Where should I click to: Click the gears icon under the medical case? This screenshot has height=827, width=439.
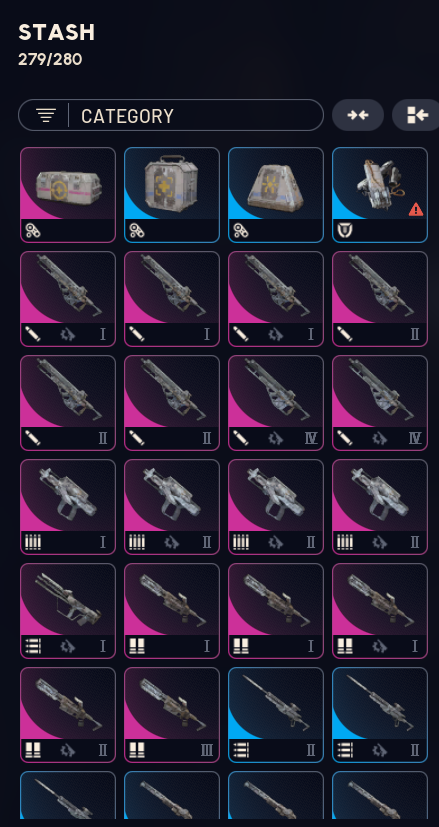pyautogui.click(x=136, y=230)
